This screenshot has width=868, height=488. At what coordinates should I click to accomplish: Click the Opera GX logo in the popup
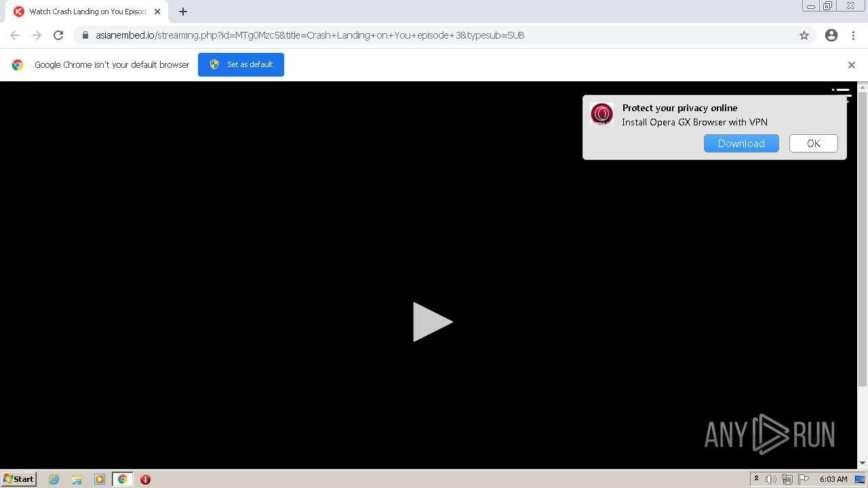point(601,114)
